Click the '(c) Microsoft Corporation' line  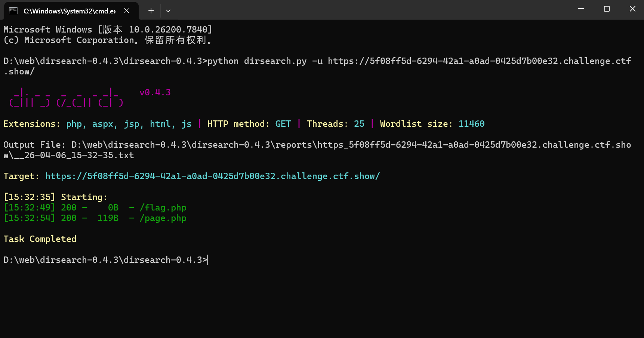[108, 40]
